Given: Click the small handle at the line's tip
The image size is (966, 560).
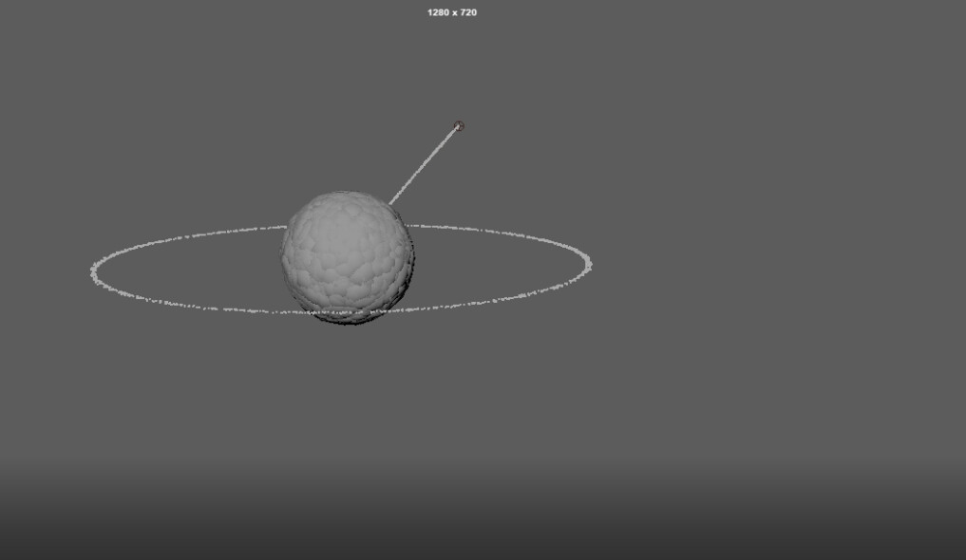Looking at the screenshot, I should click(460, 124).
